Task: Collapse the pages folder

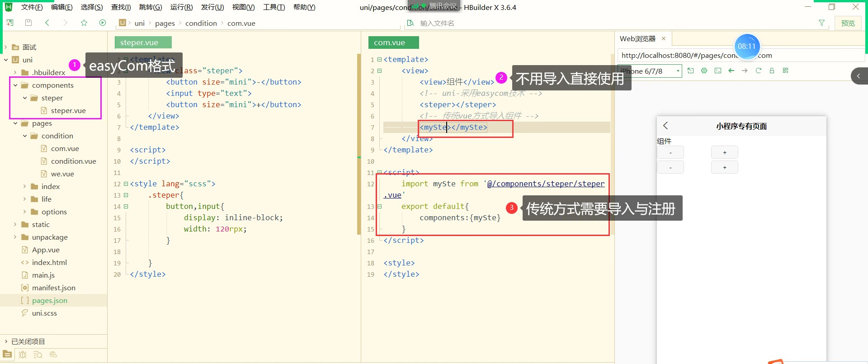Action: click(15, 123)
